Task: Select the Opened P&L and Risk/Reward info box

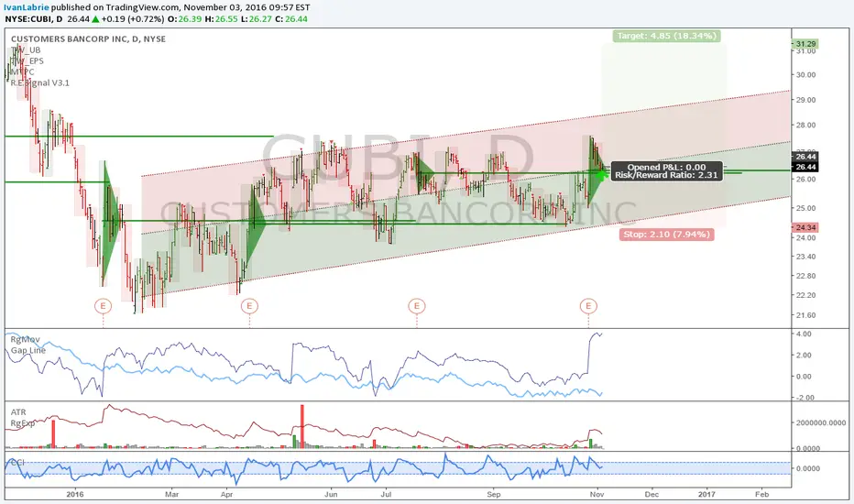Action: pos(667,171)
